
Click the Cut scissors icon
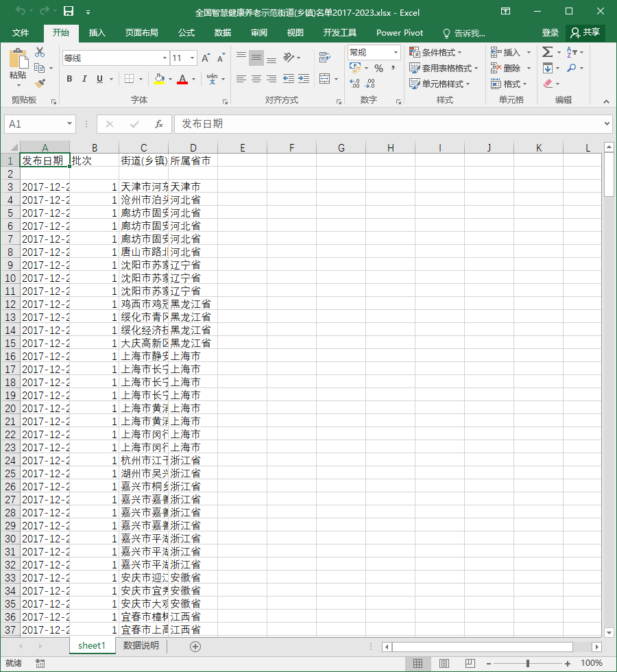40,52
